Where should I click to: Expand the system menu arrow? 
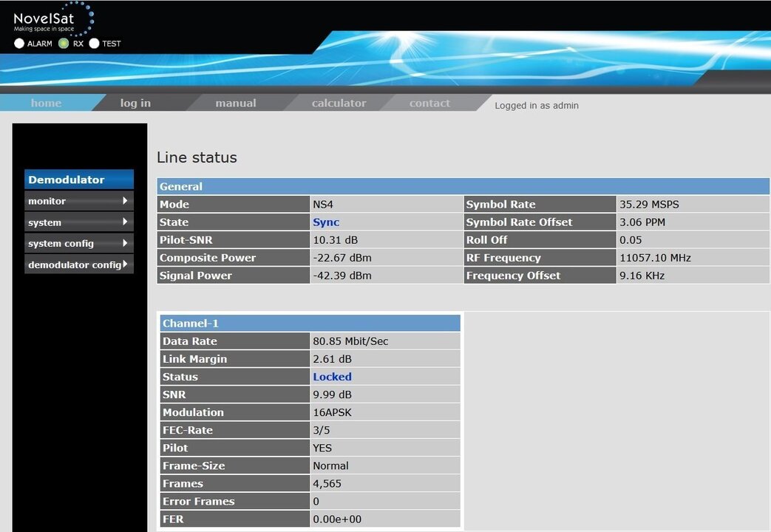[125, 222]
